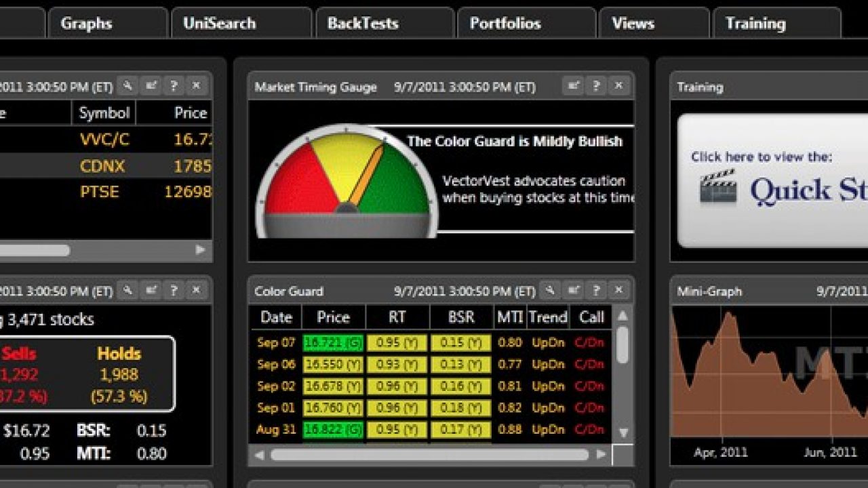Open wrench settings in the 3,471 stocks panel
This screenshot has width=868, height=488.
[x=127, y=290]
